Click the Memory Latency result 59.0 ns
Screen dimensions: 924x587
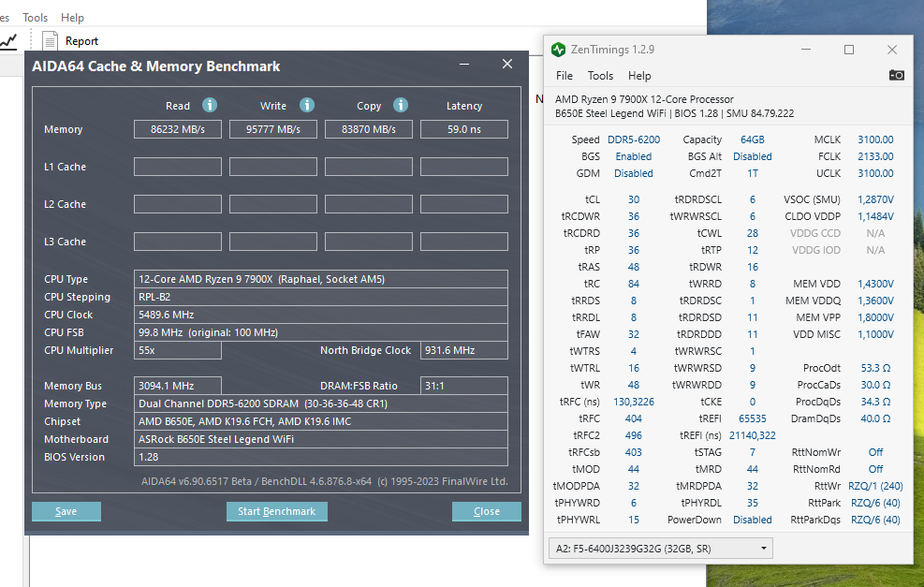464,129
